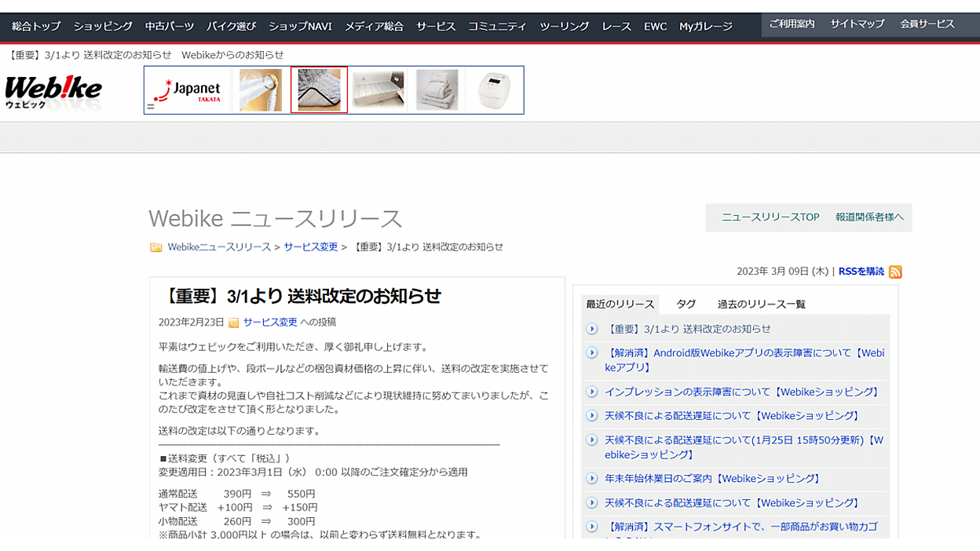Screen dimensions: 980x551
Task: Open サービス menu item
Action: pyautogui.click(x=436, y=26)
